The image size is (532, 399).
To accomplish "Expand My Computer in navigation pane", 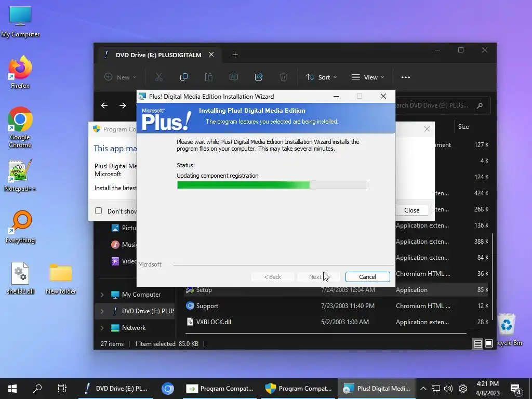I will [x=102, y=295].
